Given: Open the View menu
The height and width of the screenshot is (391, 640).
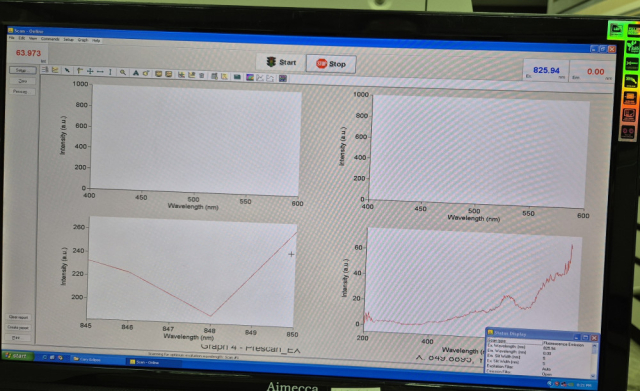Looking at the screenshot, I should [x=33, y=38].
